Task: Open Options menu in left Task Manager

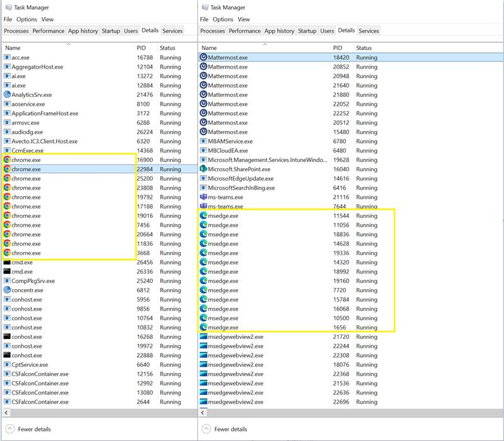Action: tap(26, 20)
